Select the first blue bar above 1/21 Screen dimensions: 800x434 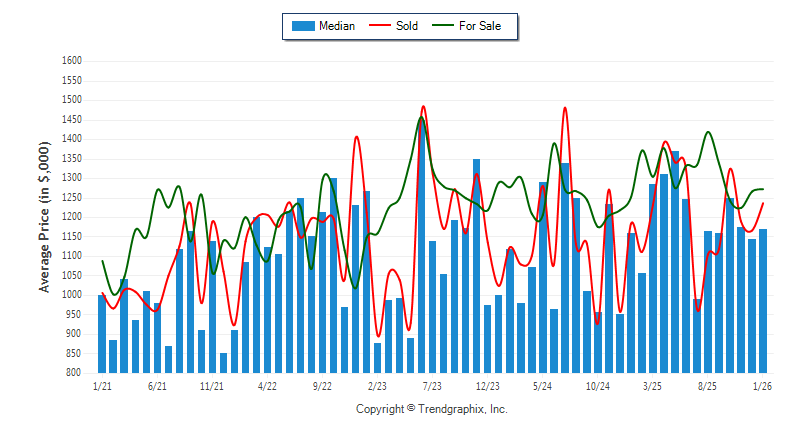tap(102, 333)
